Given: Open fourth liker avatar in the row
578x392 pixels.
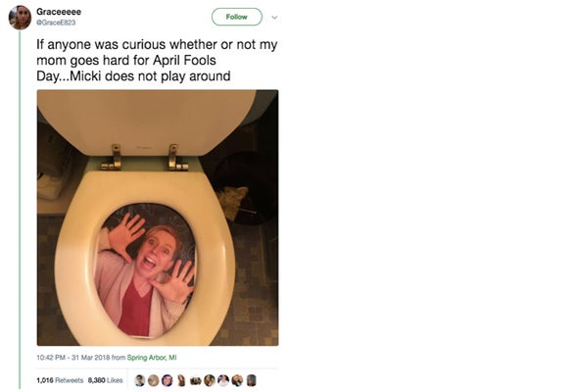Looking at the screenshot, I should coord(181,380).
